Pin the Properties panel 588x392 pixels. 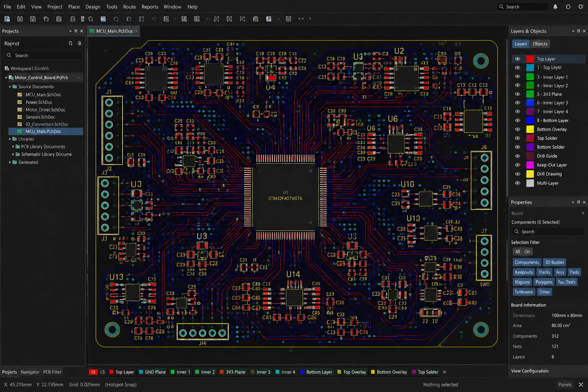pyautogui.click(x=578, y=202)
